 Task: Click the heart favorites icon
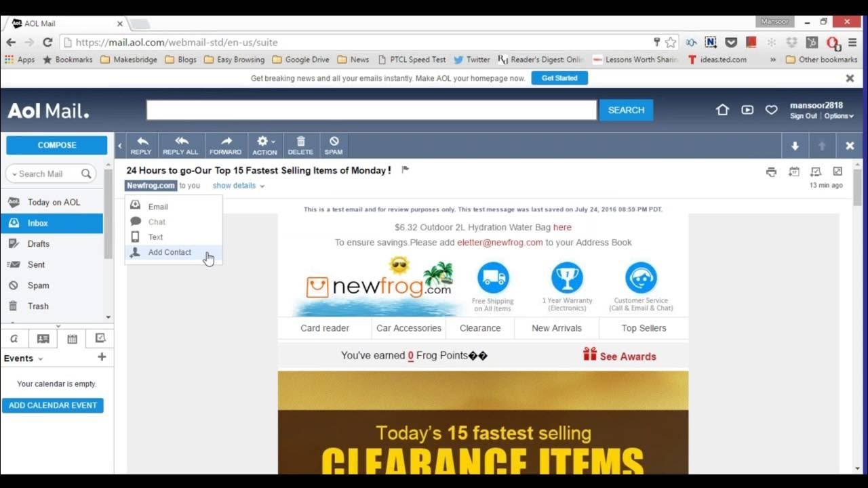coord(771,110)
